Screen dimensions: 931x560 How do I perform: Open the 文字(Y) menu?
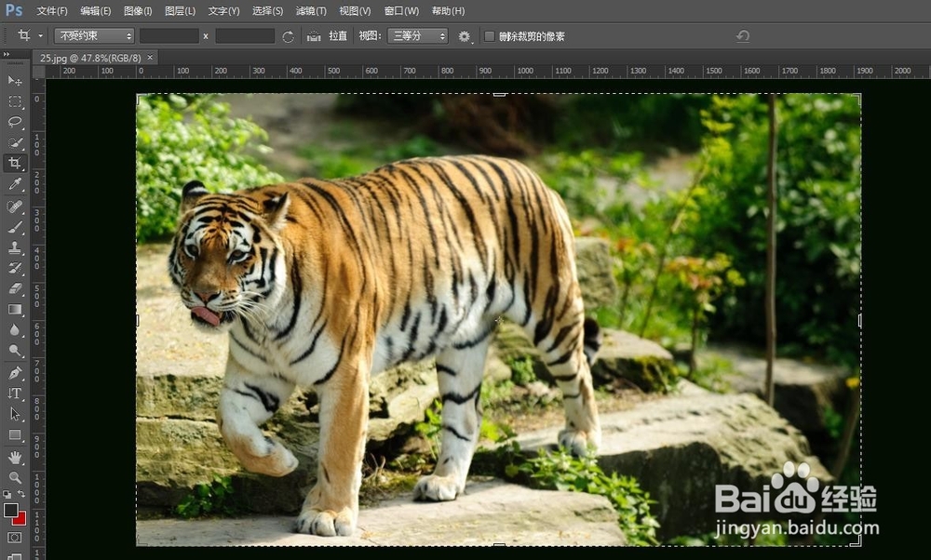tap(223, 10)
